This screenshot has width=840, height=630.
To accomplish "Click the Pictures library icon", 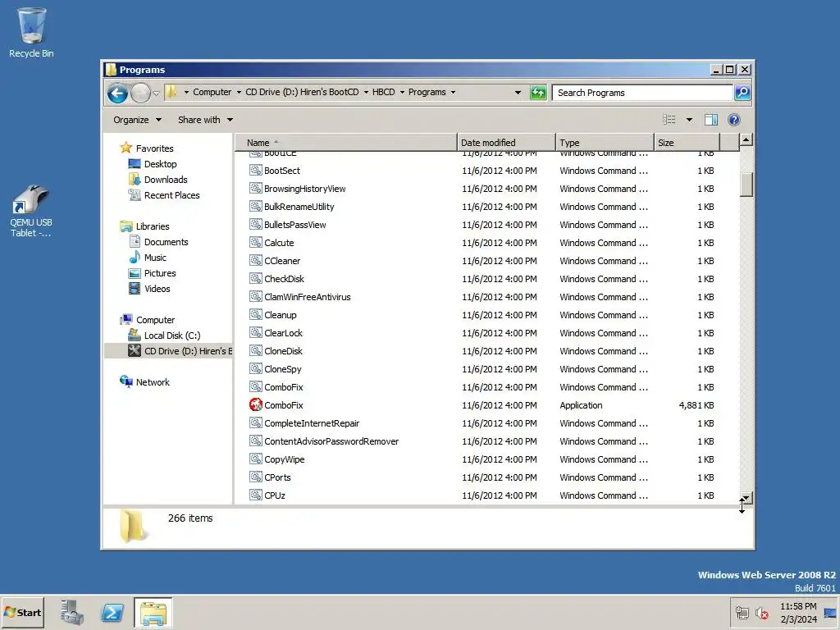I will click(x=135, y=272).
